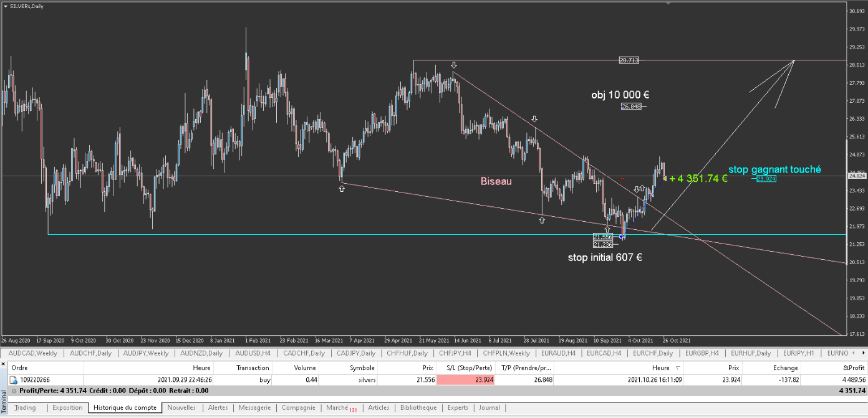The width and height of the screenshot is (868, 418).
Task: Switch to the AUDCHF,Daily chart tab
Action: pyautogui.click(x=91, y=353)
